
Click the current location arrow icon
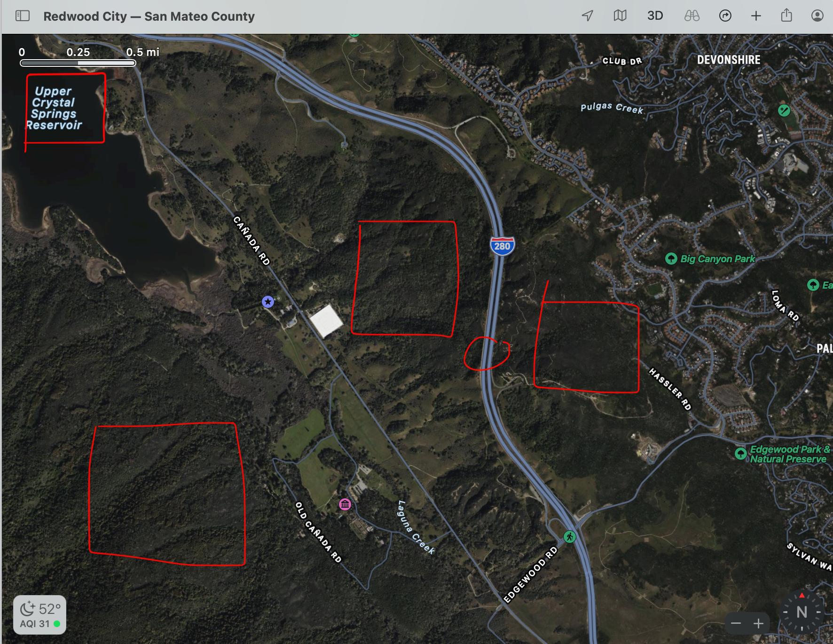tap(587, 16)
